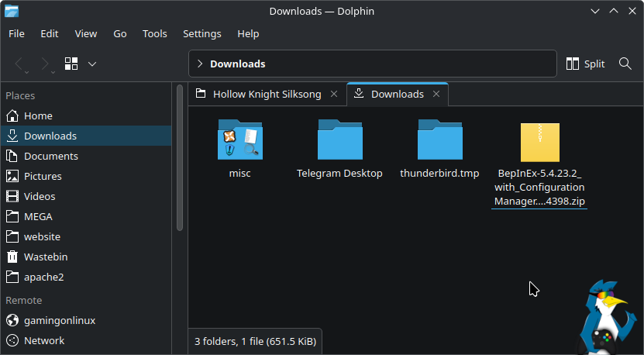The width and height of the screenshot is (644, 355).
Task: Click the Search magnifier icon
Action: (x=625, y=64)
